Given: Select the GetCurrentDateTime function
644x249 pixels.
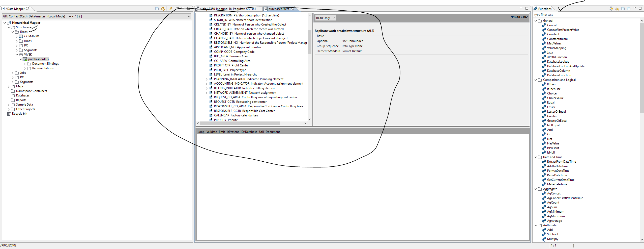Looking at the screenshot, I should click(561, 180).
